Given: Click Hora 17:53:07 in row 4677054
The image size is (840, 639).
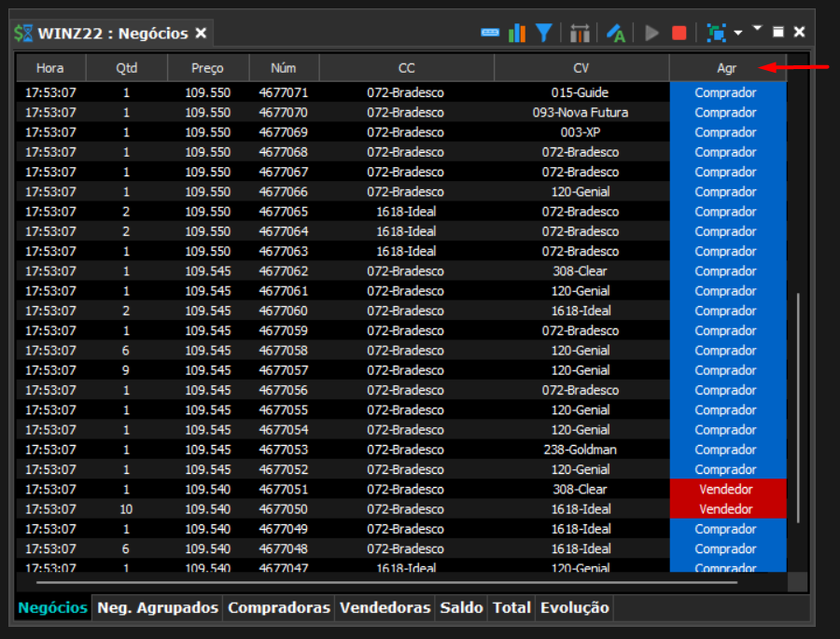Looking at the screenshot, I should pyautogui.click(x=50, y=429).
